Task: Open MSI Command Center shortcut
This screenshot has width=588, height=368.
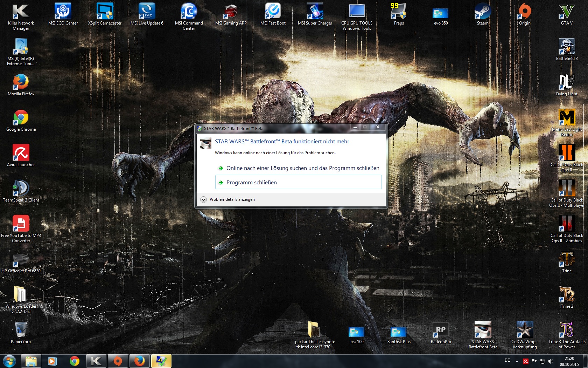Action: coord(189,16)
